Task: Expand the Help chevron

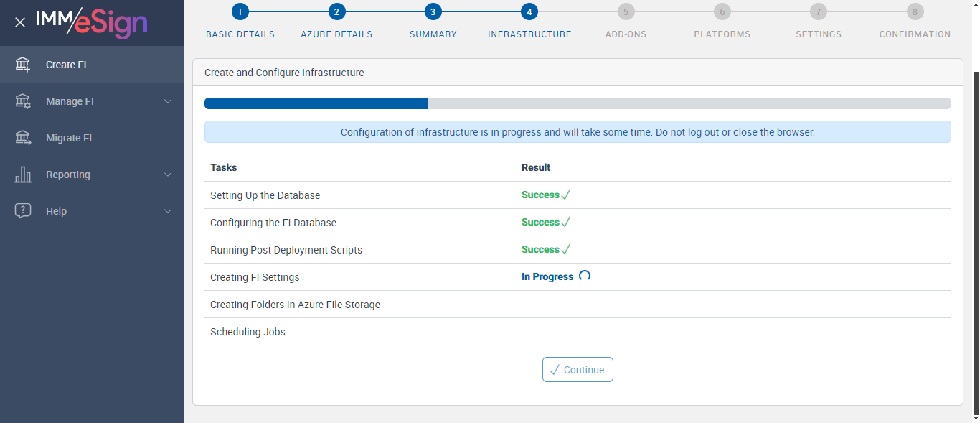Action: pos(168,211)
